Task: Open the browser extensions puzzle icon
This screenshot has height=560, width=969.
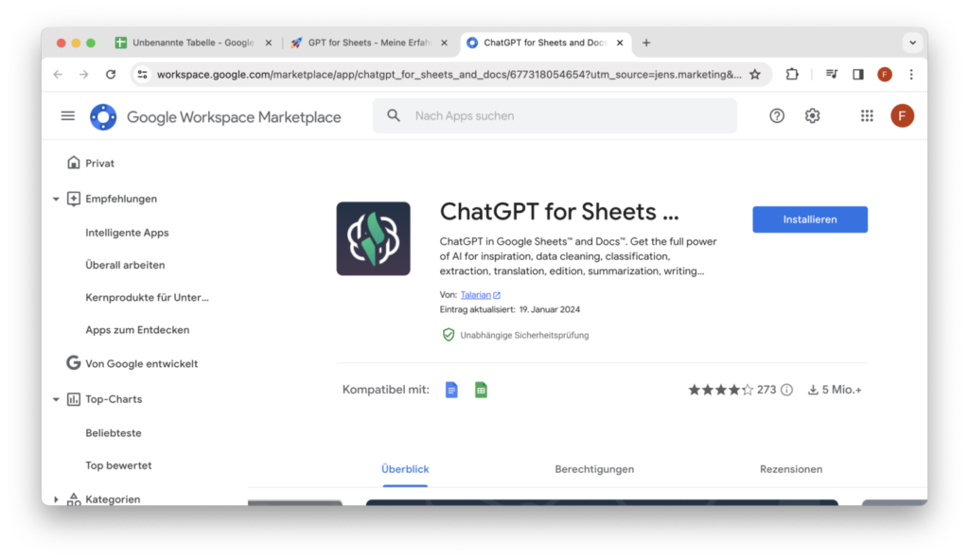Action: click(792, 74)
